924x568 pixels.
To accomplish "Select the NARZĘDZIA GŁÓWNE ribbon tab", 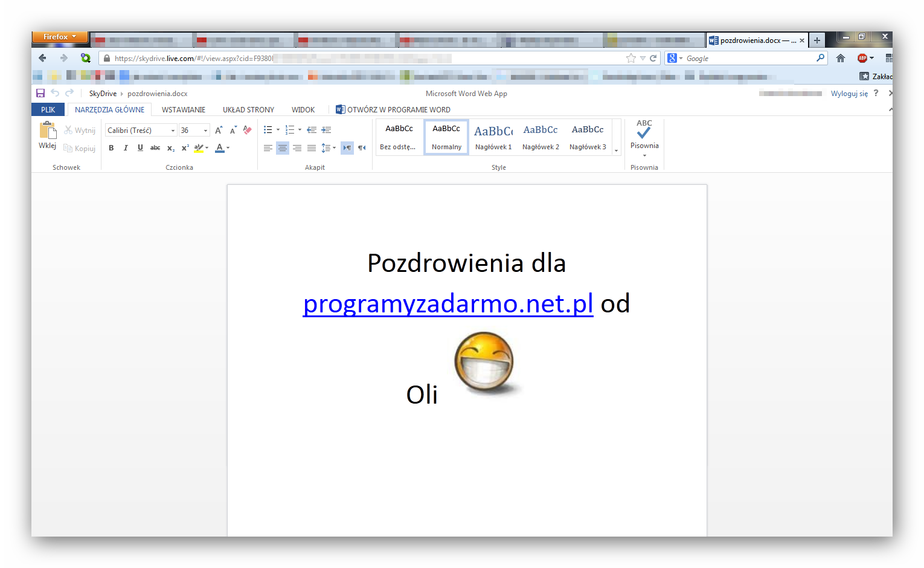I will click(109, 110).
